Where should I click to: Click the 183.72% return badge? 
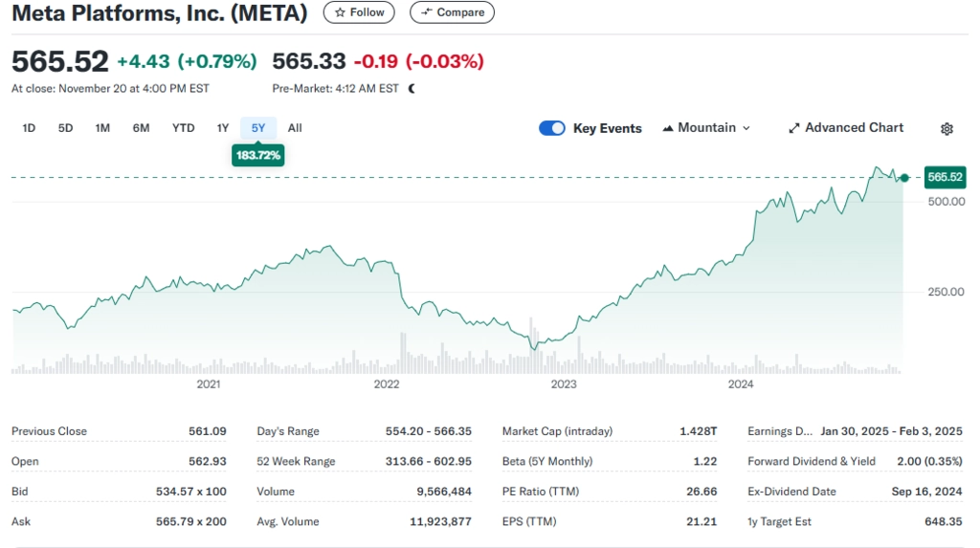pyautogui.click(x=258, y=155)
